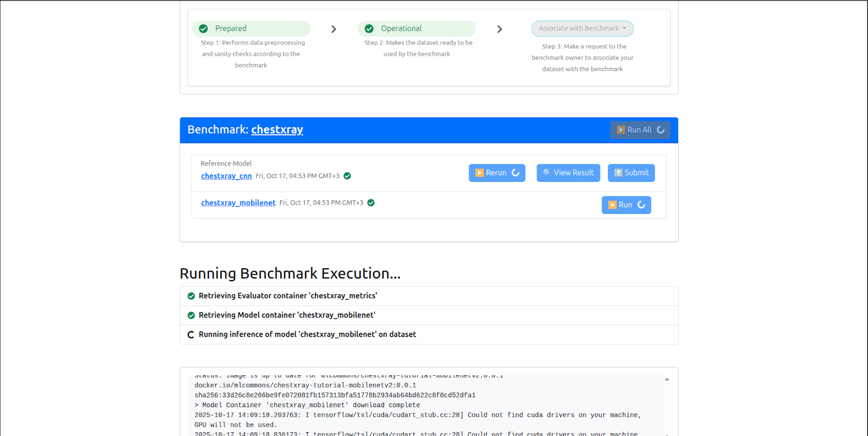
Task: Click the chevron arrow after Operational step
Action: click(x=500, y=29)
